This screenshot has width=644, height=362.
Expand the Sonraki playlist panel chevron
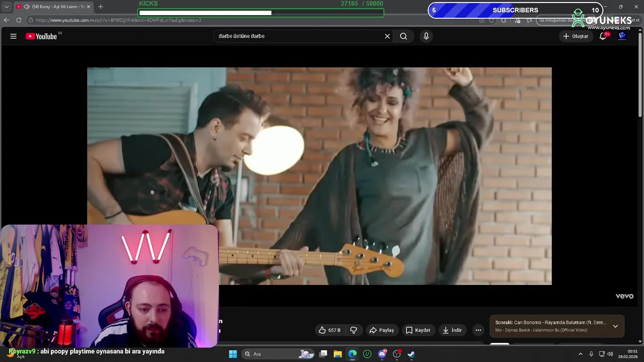click(x=615, y=326)
